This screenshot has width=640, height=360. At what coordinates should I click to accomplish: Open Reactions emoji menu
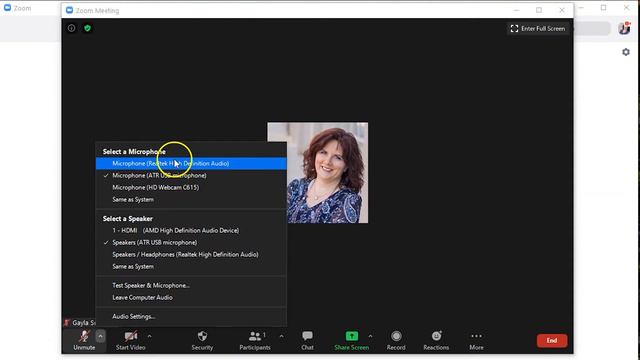(x=436, y=340)
